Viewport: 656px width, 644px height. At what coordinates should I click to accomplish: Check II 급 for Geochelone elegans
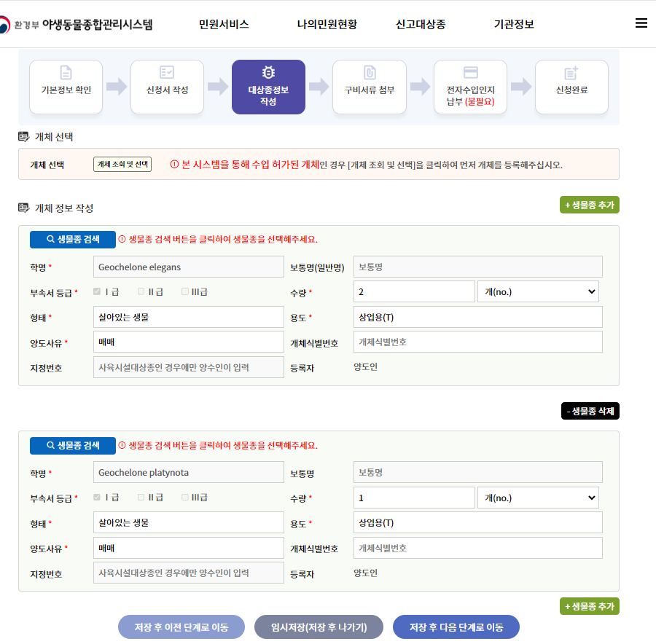coord(141,291)
